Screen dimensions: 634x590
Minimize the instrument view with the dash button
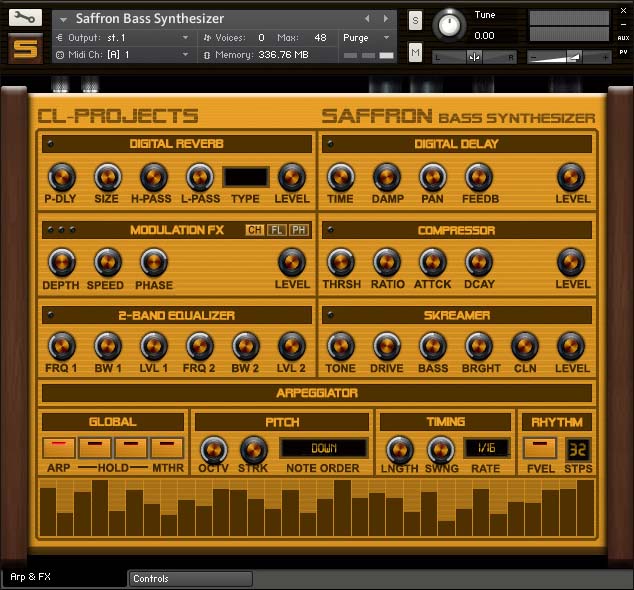point(623,24)
